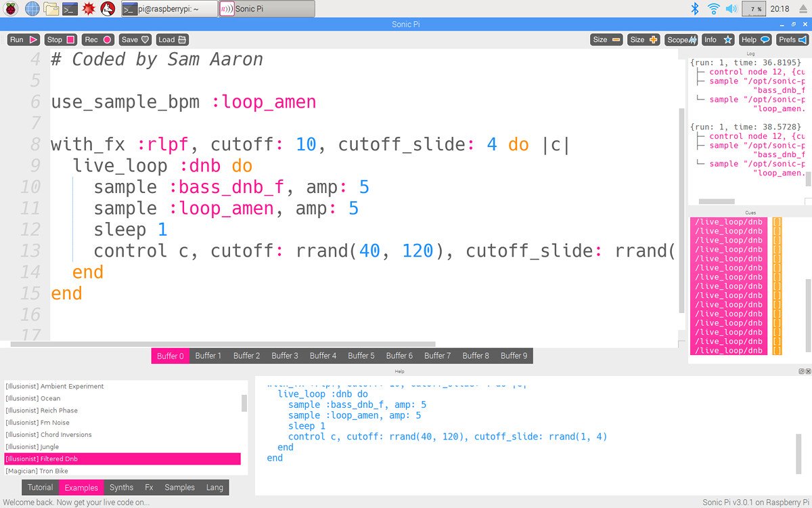Save the current buffer
812x508 pixels.
pyautogui.click(x=135, y=40)
